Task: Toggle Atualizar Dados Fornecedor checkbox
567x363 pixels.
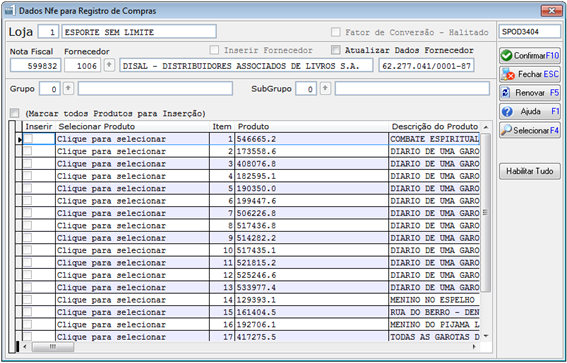Action: (336, 50)
